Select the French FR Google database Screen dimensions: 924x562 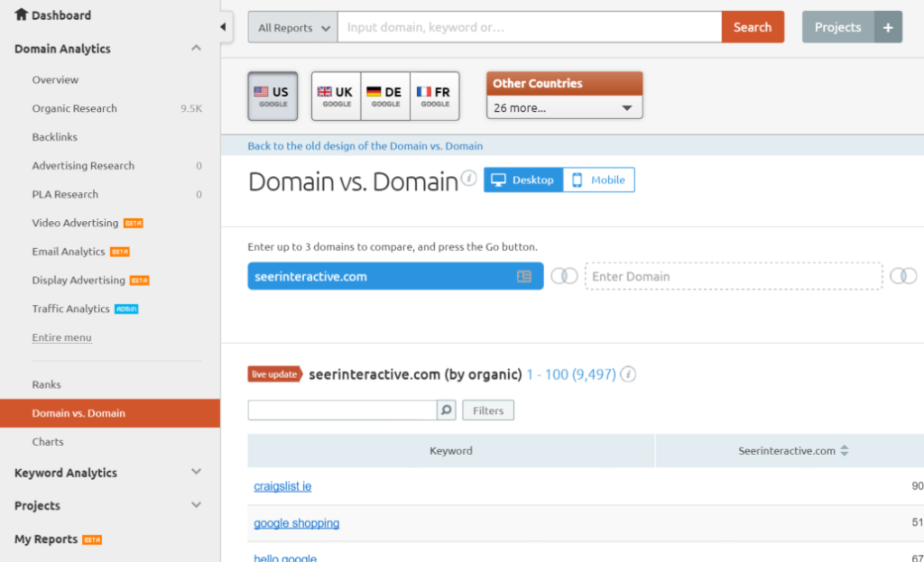[x=434, y=95]
